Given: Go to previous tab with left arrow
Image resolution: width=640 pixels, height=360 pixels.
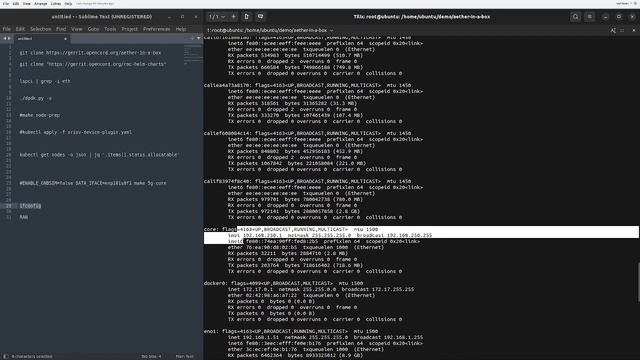Looking at the screenshot, I should click(4, 38).
